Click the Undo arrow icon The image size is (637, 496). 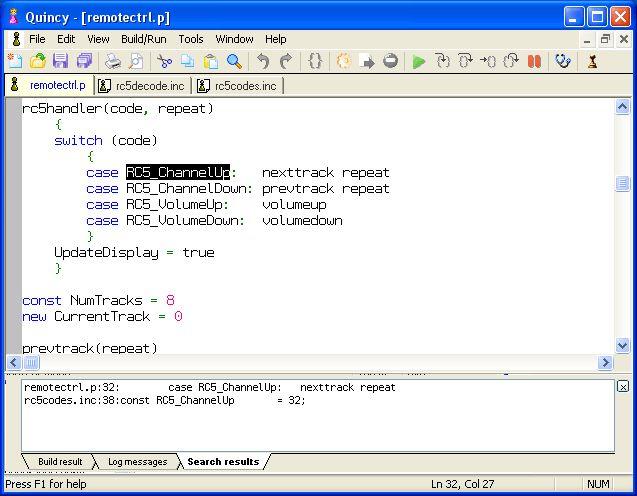pos(263,62)
